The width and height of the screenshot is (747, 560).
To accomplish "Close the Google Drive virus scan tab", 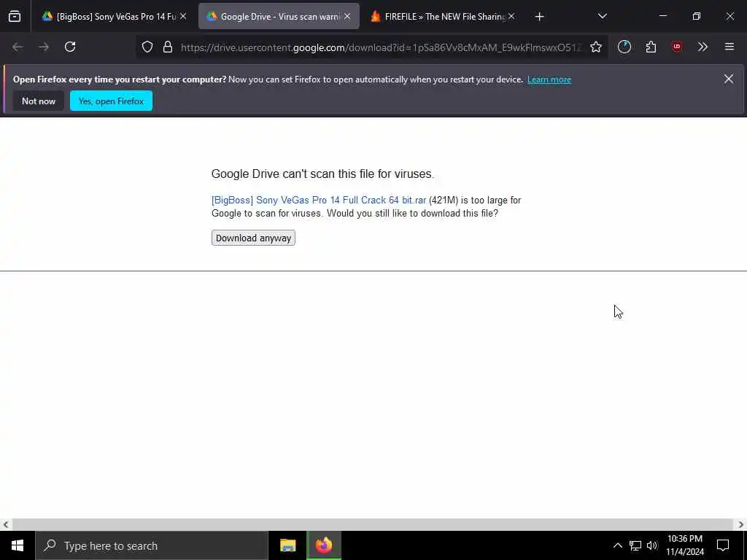I will pyautogui.click(x=347, y=17).
